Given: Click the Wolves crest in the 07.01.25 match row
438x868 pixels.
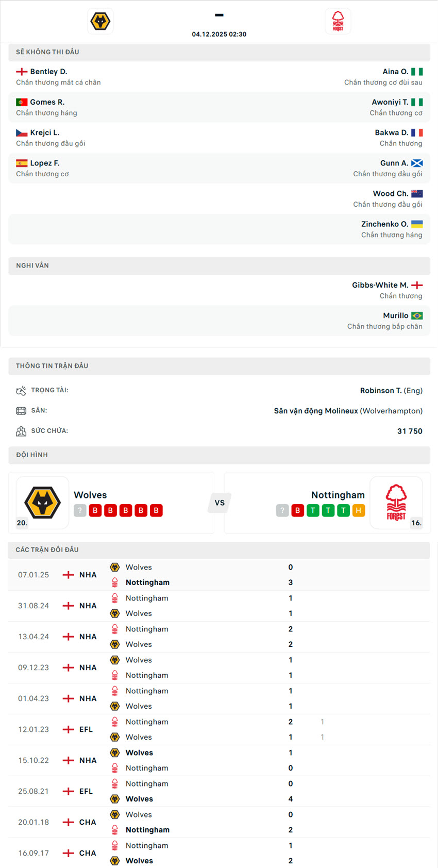Looking at the screenshot, I should pyautogui.click(x=114, y=567).
